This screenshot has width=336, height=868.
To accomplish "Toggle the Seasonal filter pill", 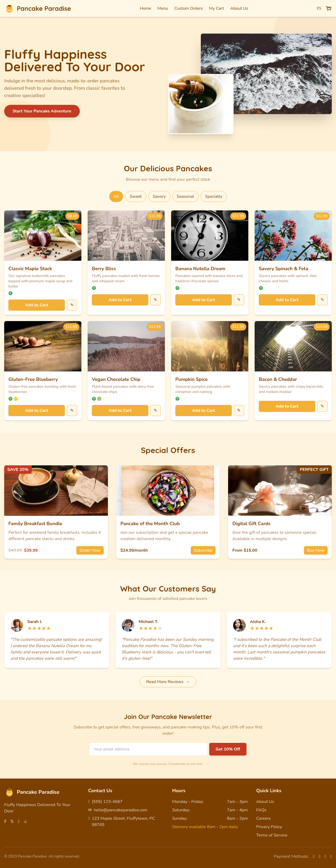I will pos(185,196).
